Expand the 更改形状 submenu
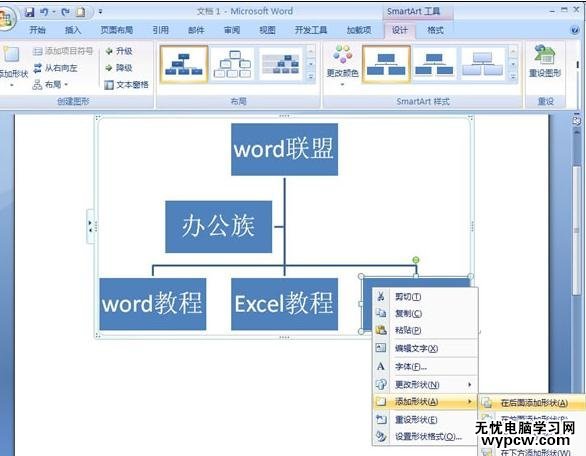586x456 pixels. (425, 384)
